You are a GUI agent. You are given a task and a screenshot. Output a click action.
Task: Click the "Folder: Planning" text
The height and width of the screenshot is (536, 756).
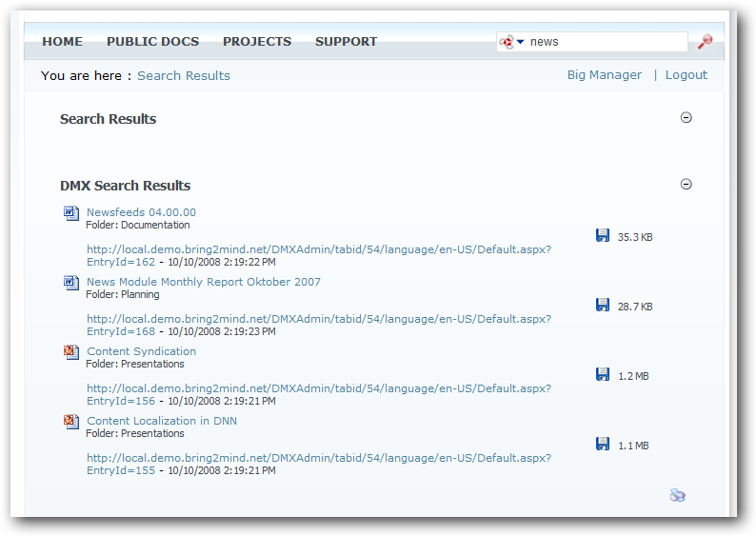point(123,294)
